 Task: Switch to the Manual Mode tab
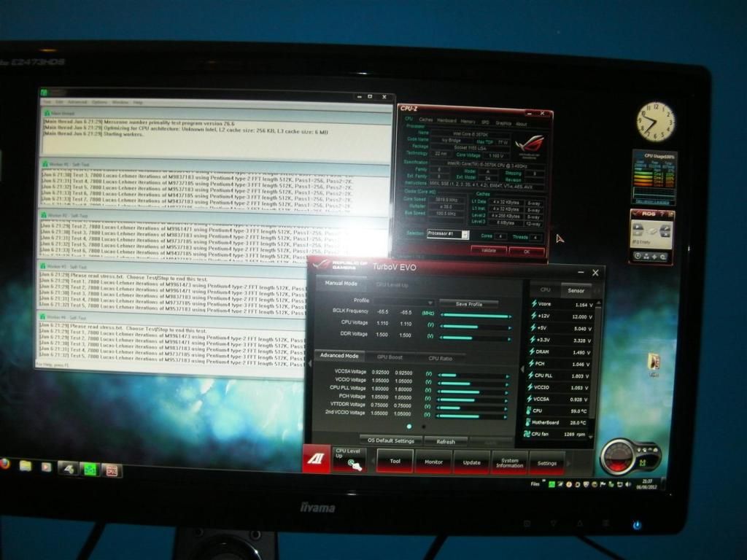[x=341, y=284]
